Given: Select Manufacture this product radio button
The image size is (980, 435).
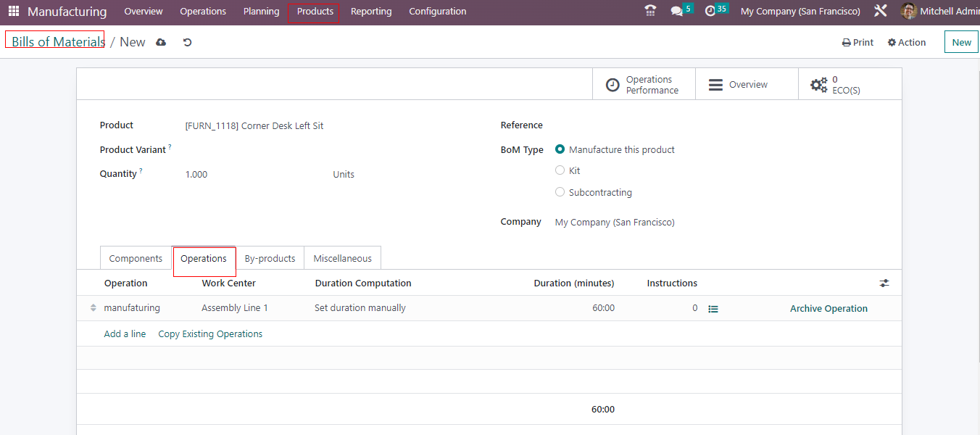Looking at the screenshot, I should click(x=560, y=149).
